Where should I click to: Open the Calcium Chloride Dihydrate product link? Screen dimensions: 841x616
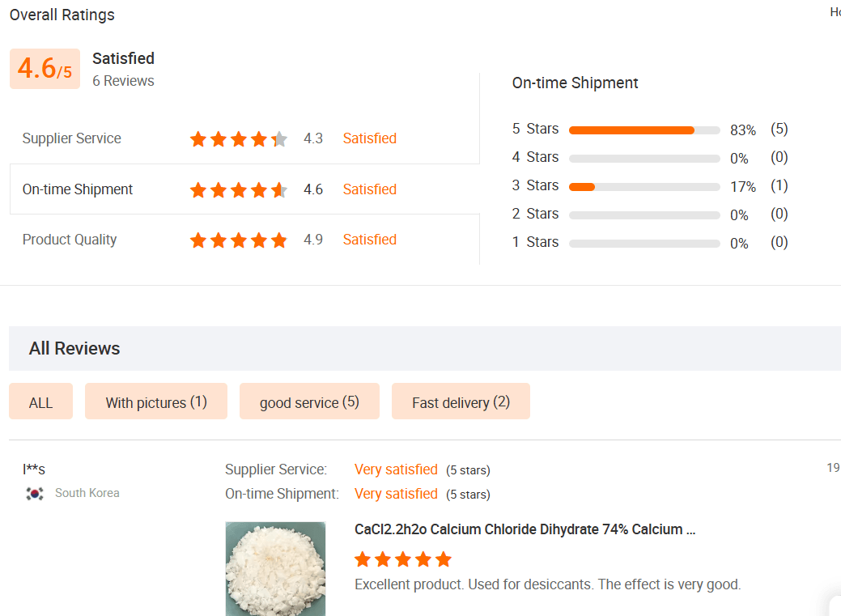point(525,529)
